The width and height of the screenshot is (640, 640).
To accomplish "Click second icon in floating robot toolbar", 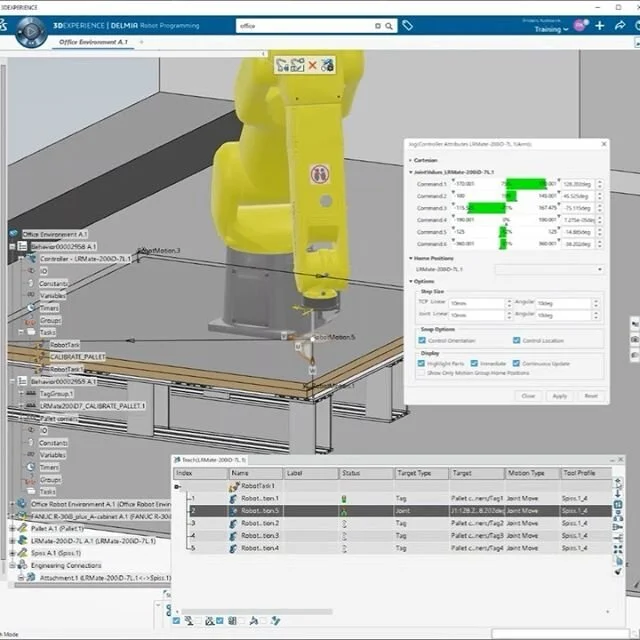I will coord(298,65).
